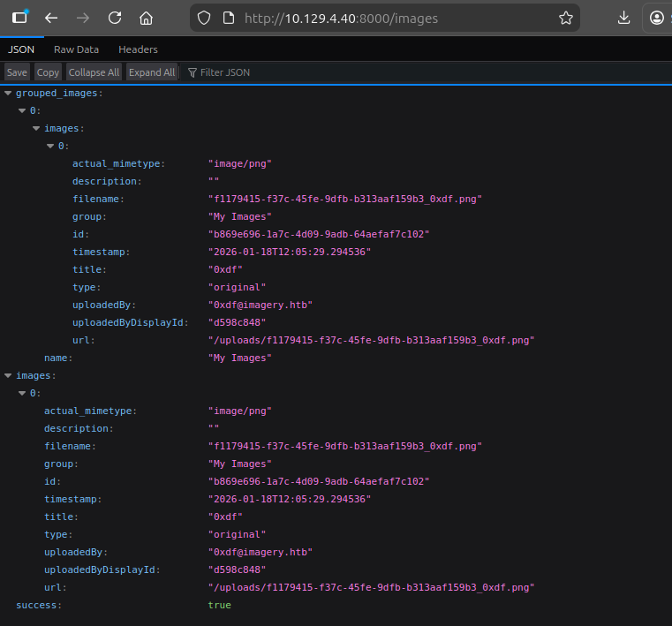Screen dimensions: 672x626
Task: Click the account profile icon
Action: (x=658, y=18)
